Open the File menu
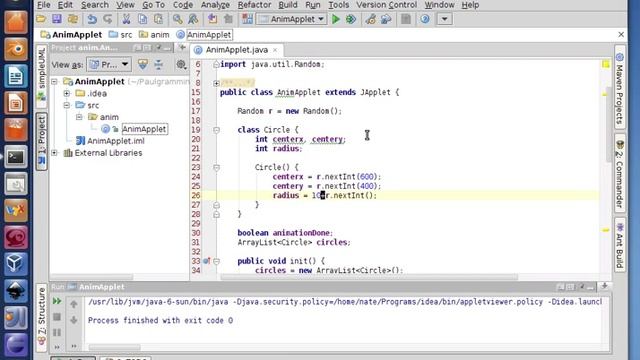Image resolution: width=640 pixels, height=360 pixels. pyautogui.click(x=44, y=5)
